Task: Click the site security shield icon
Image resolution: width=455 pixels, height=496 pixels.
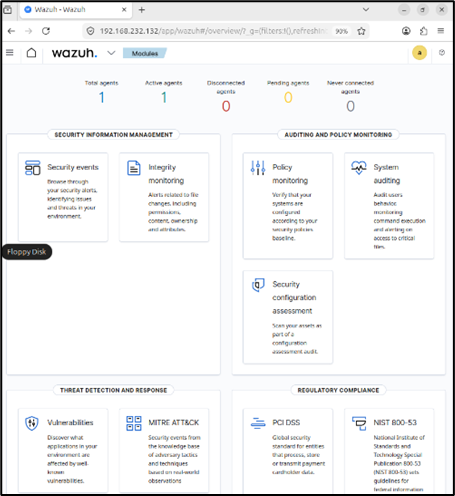Action: (x=90, y=31)
